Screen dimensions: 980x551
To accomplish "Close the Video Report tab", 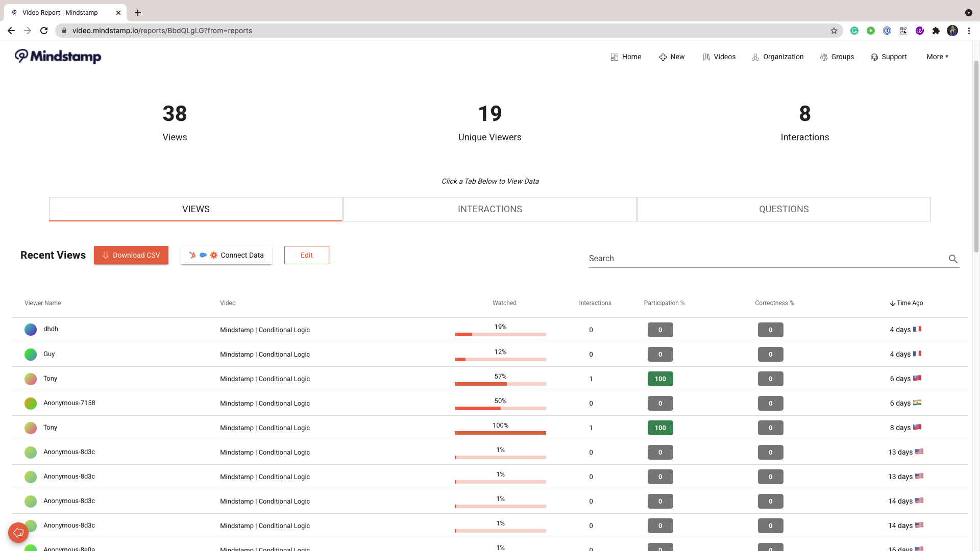I will (x=118, y=13).
